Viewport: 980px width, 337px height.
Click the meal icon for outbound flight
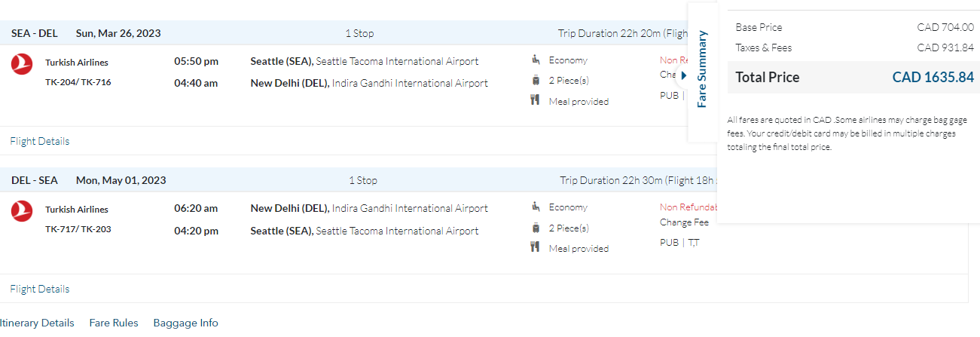point(535,100)
